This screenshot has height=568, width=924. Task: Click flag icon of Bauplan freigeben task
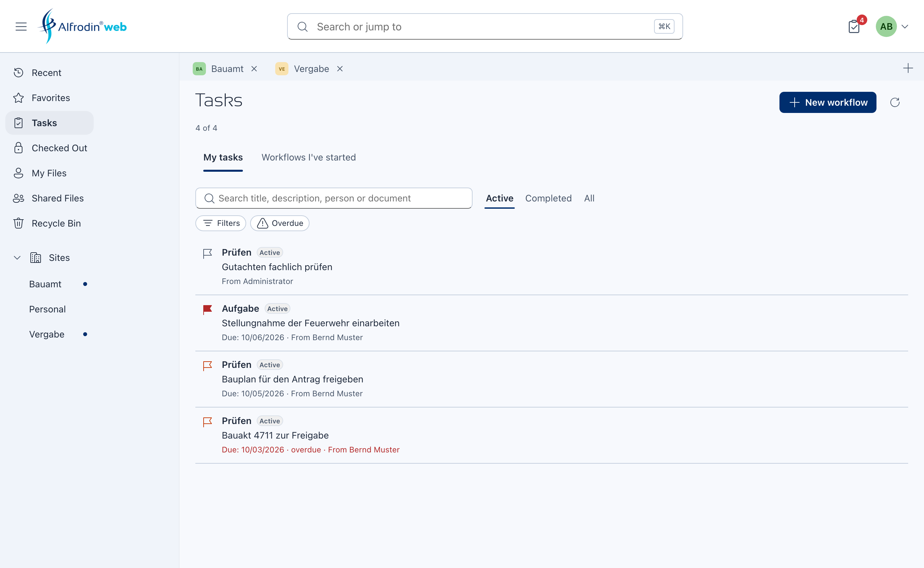[208, 366]
